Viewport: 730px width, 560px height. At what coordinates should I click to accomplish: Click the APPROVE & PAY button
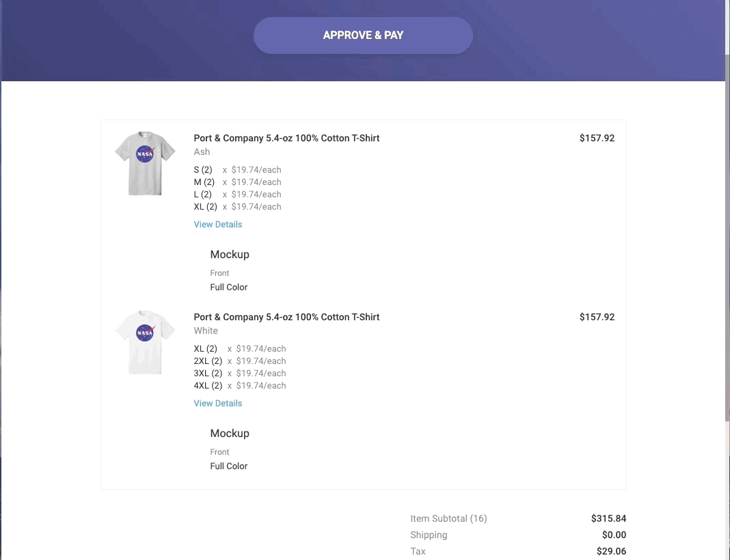tap(363, 35)
